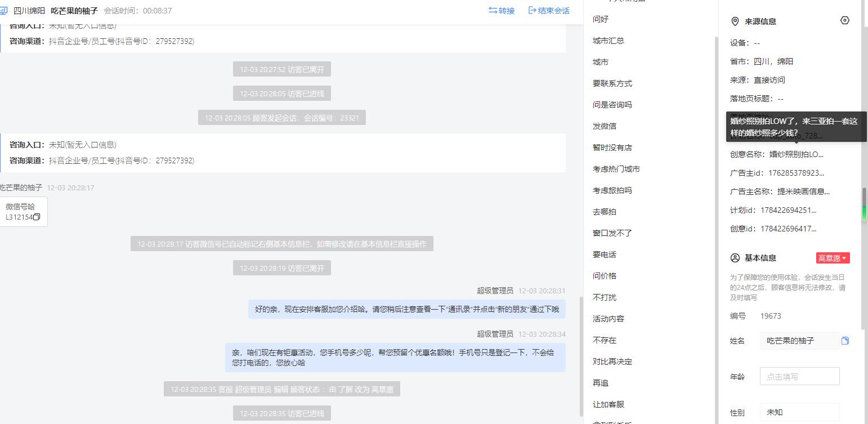Select quick reply 不打扰
Viewport: 868px width, 424px height.
click(x=605, y=297)
